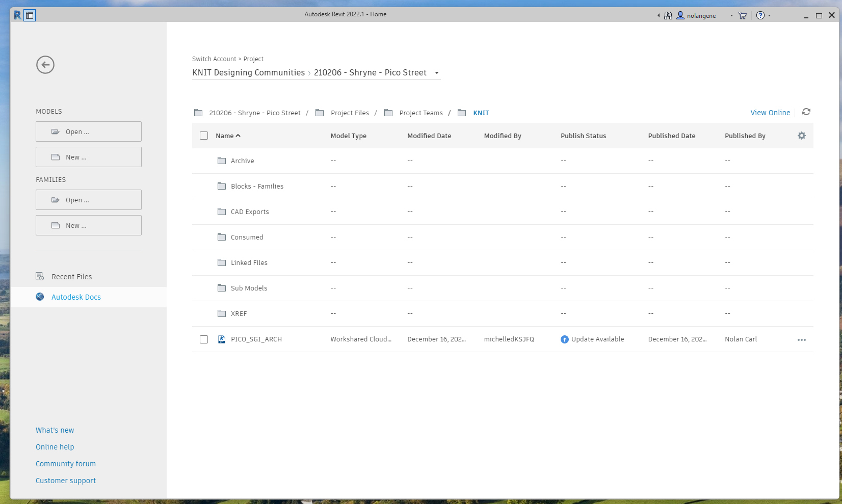Select the Autodesk Docs globe icon
842x504 pixels.
39,297
